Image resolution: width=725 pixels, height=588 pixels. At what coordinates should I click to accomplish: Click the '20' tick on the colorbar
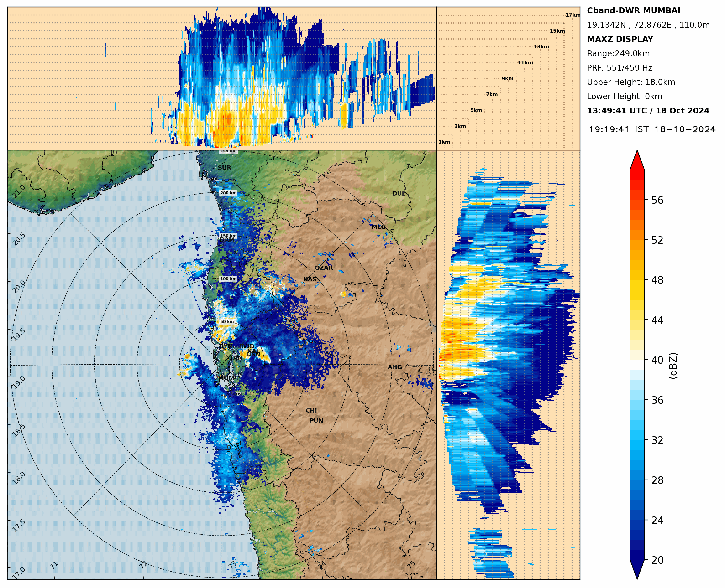pos(657,560)
